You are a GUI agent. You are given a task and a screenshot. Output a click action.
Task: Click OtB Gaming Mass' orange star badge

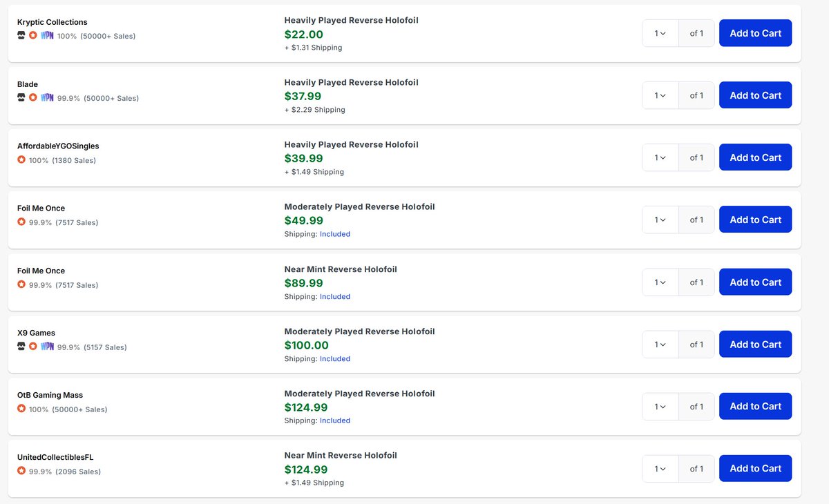point(21,409)
